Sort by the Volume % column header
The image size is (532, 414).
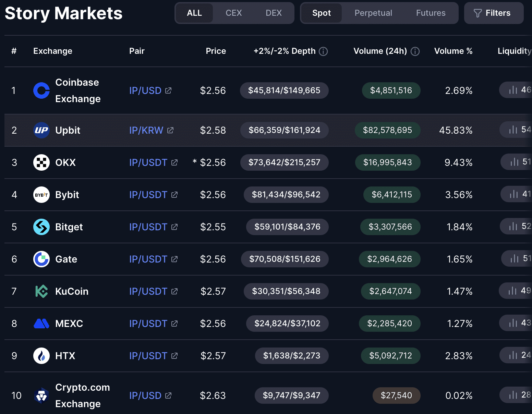pyautogui.click(x=454, y=51)
